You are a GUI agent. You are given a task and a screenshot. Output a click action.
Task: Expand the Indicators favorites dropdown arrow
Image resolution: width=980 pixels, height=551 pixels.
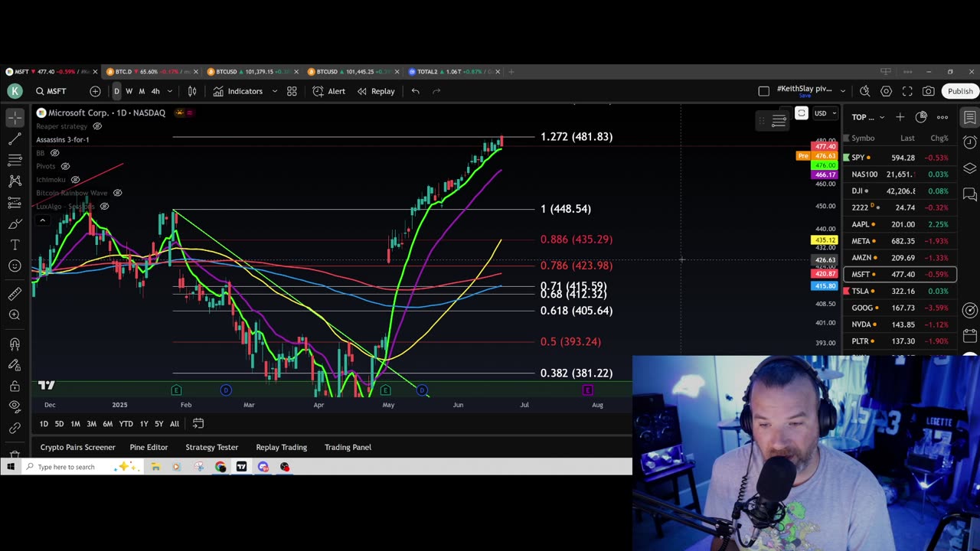pos(274,91)
